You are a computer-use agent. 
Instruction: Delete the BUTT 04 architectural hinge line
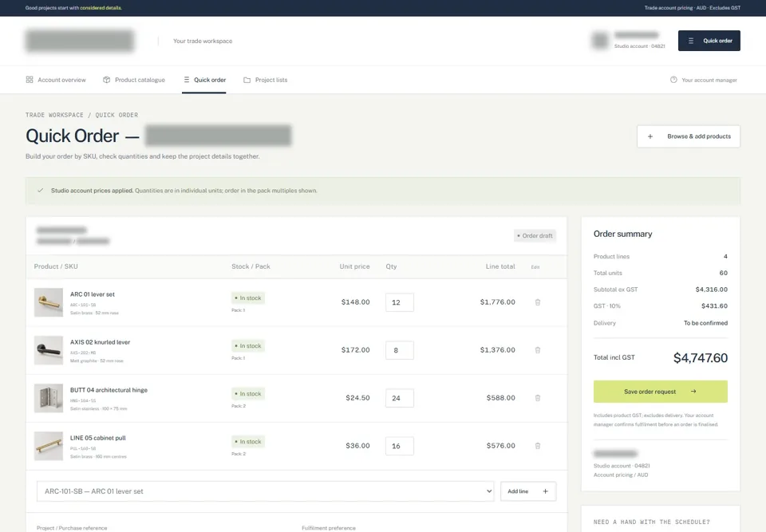tap(537, 398)
